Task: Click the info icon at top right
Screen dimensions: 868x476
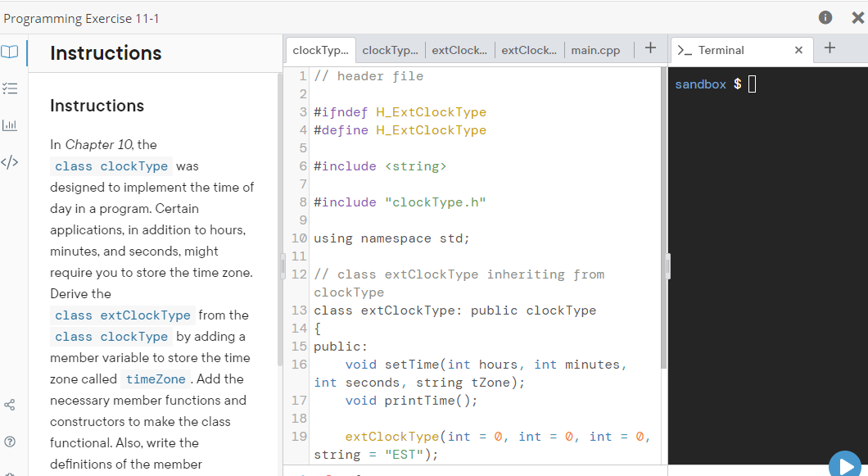Action: (x=825, y=18)
